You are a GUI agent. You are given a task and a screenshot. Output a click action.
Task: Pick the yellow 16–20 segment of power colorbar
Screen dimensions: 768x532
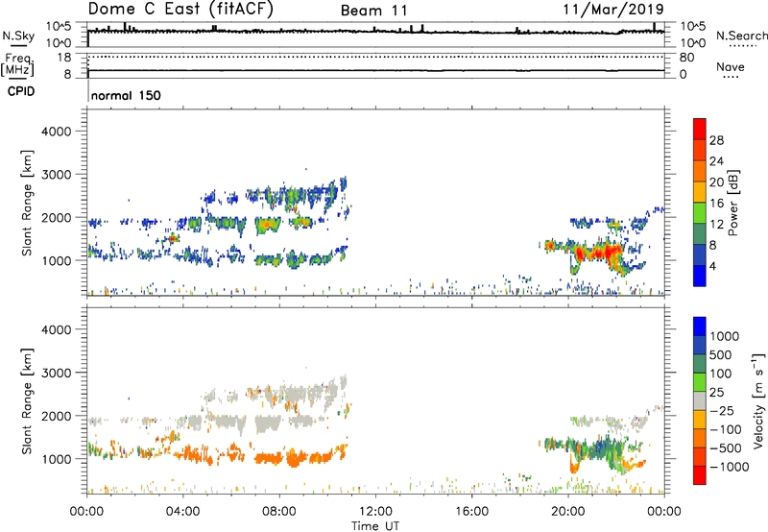(700, 192)
